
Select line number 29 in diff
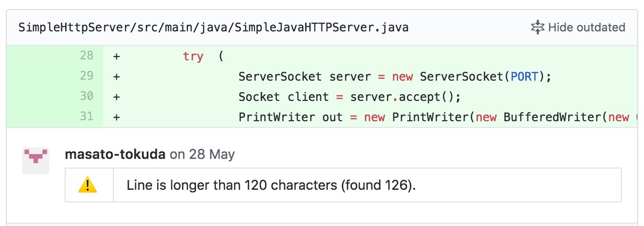tap(87, 76)
